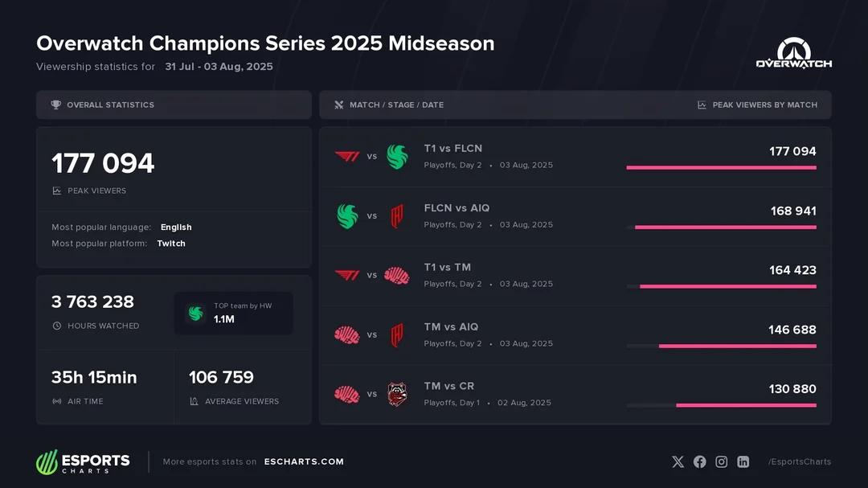This screenshot has height=488, width=868.
Task: Click the FLCN vs AIQ viewers bar
Action: pos(725,228)
